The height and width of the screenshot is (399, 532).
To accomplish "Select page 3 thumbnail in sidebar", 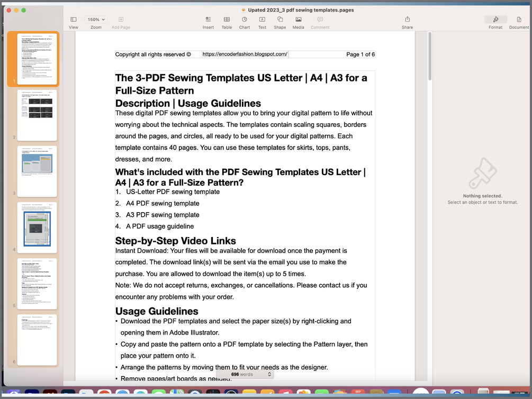I will (x=37, y=171).
